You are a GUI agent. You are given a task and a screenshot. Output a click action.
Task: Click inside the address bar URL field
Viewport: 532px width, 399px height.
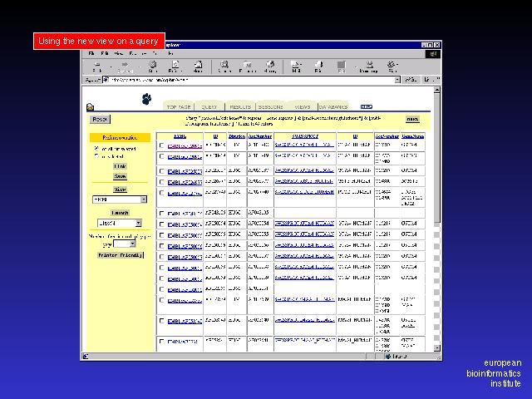251,80
